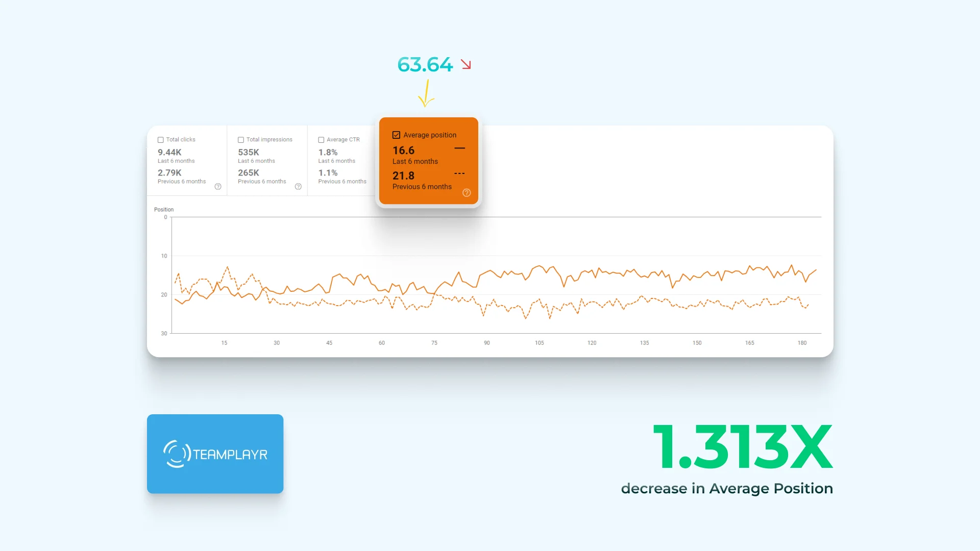Click the 63.64 figure above the card
Viewport: 980px width, 551px height.
click(425, 65)
